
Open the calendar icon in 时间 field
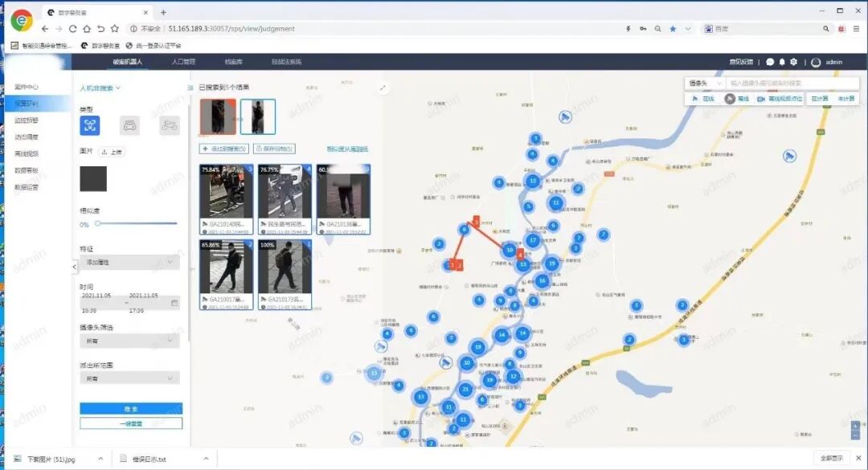tap(174, 303)
